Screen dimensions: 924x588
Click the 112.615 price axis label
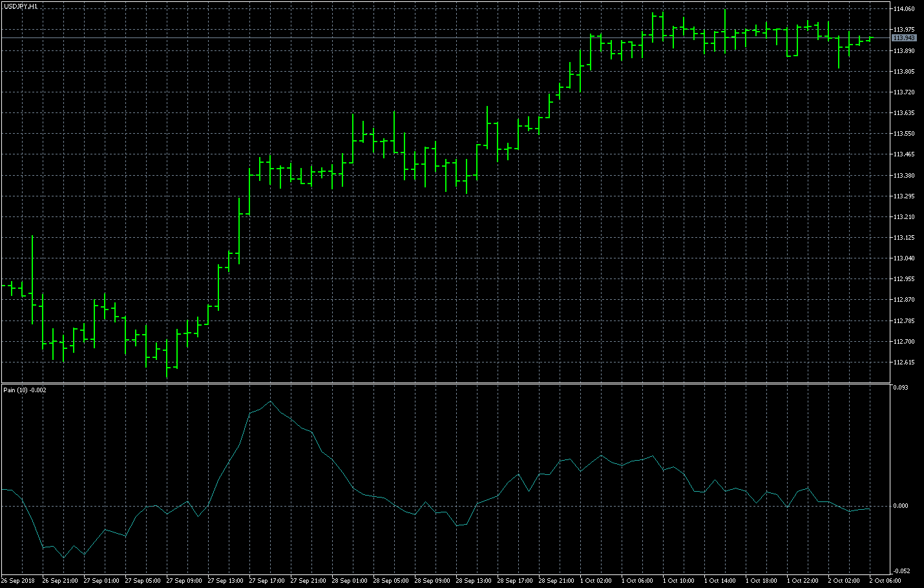coord(903,362)
